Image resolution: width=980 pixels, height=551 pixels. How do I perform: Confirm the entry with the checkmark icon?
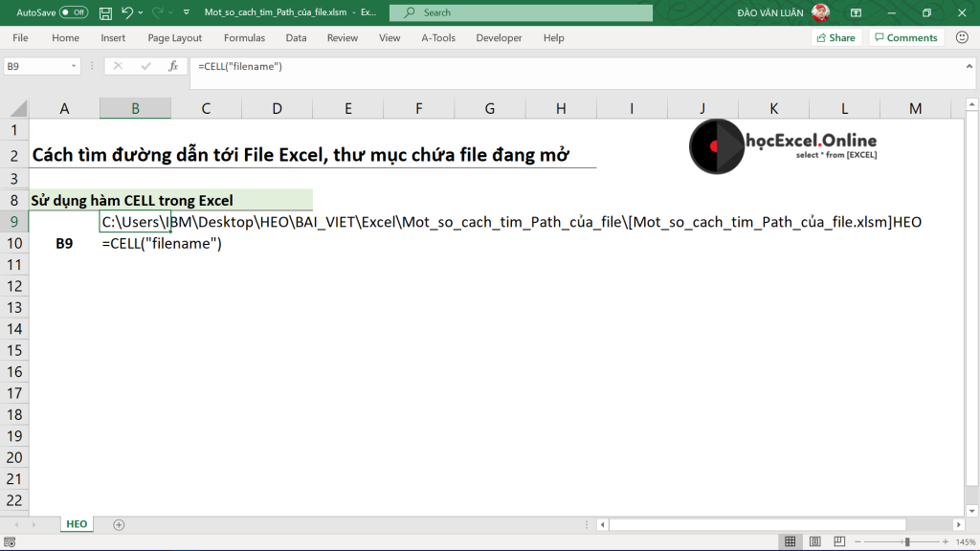point(145,66)
